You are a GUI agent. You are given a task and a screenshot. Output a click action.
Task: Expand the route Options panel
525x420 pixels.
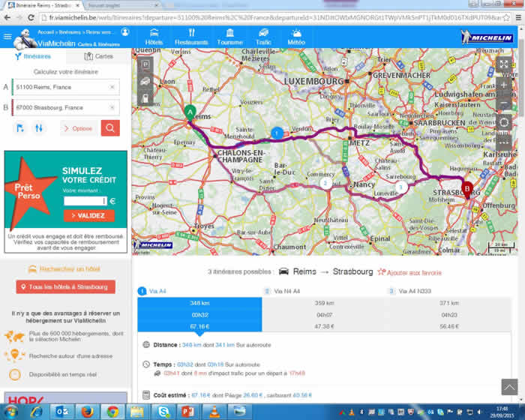click(78, 128)
